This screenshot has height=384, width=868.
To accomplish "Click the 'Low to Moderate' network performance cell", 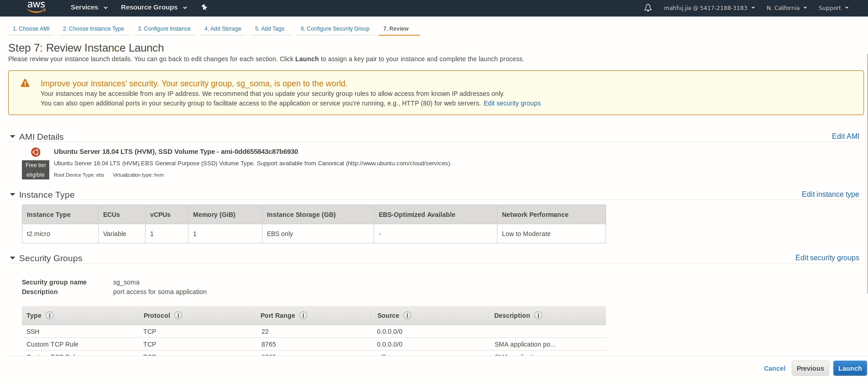I will coord(551,234).
